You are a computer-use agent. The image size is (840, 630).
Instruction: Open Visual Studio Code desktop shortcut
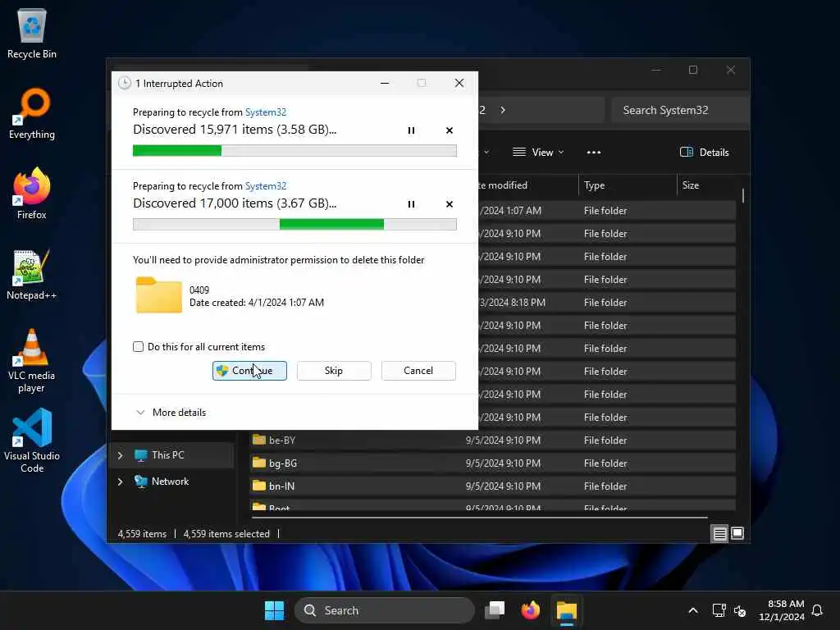click(x=32, y=441)
